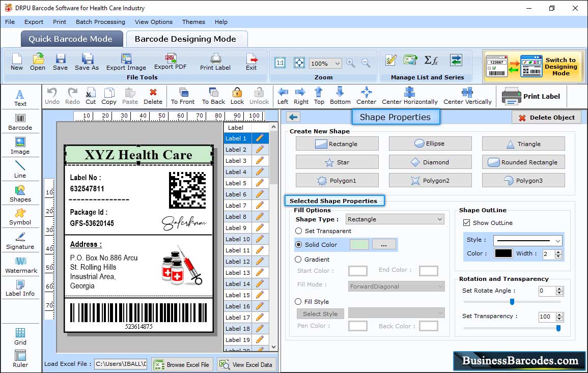Click the Export Image icon
The width and height of the screenshot is (588, 373).
click(x=126, y=62)
